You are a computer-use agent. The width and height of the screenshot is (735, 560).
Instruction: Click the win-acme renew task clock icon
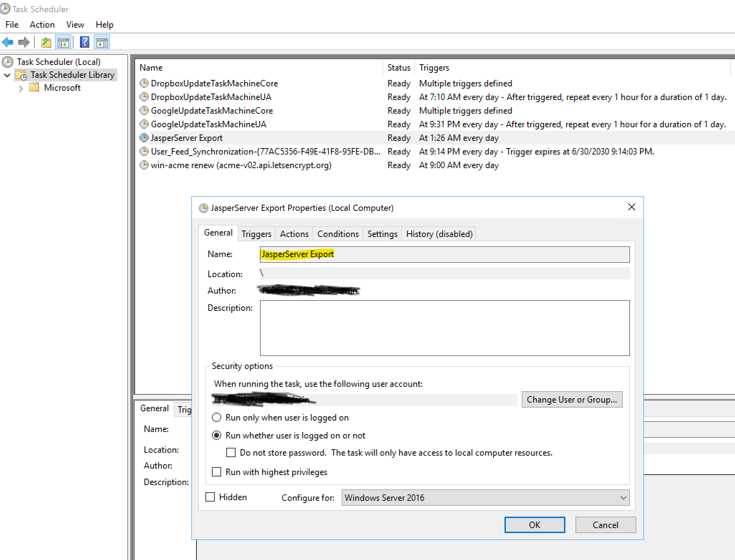[x=144, y=165]
